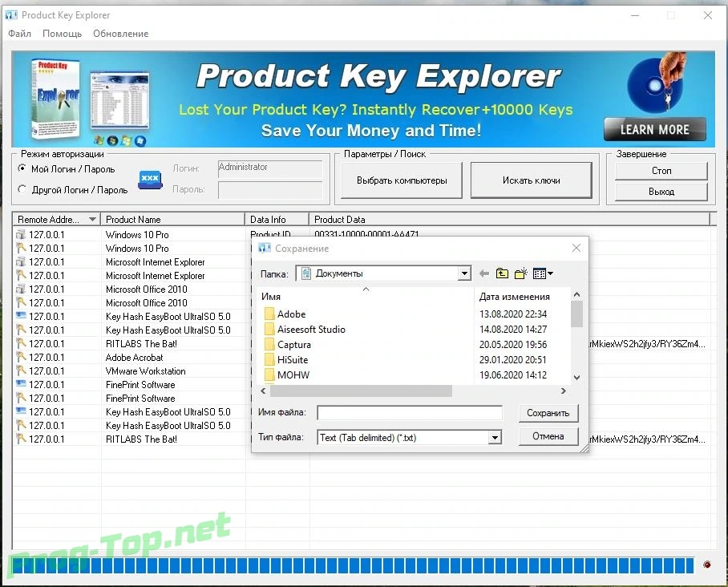Click the row icon of VMware Workstation

pos(21,371)
